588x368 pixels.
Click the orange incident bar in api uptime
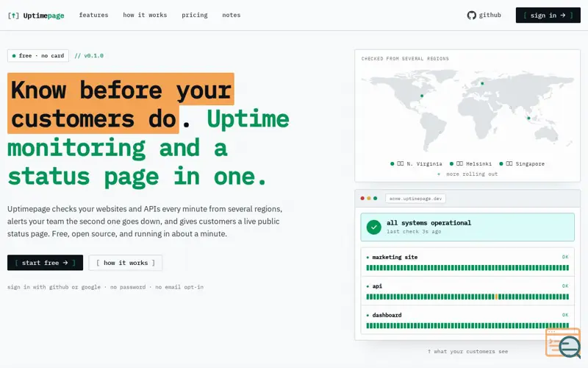(x=496, y=297)
